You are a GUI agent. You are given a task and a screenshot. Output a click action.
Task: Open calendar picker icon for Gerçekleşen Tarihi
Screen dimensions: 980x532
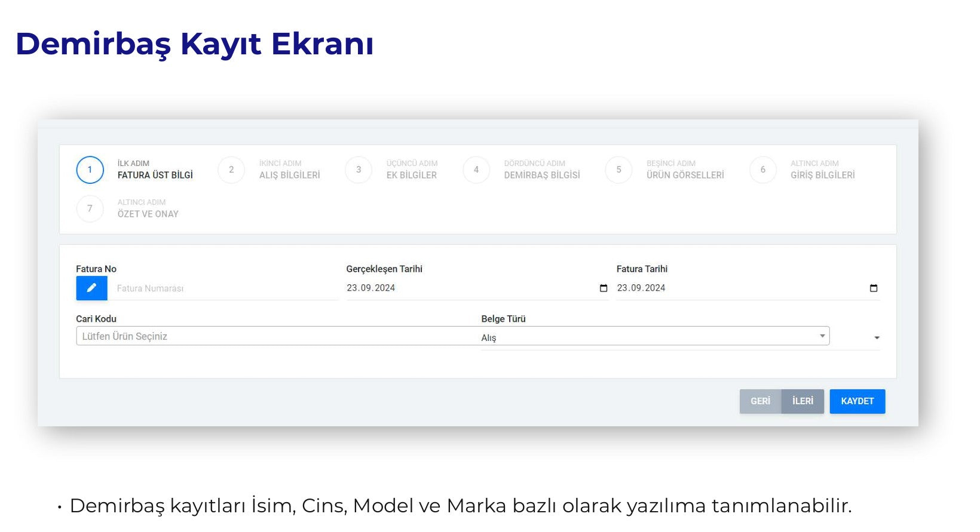coord(604,288)
